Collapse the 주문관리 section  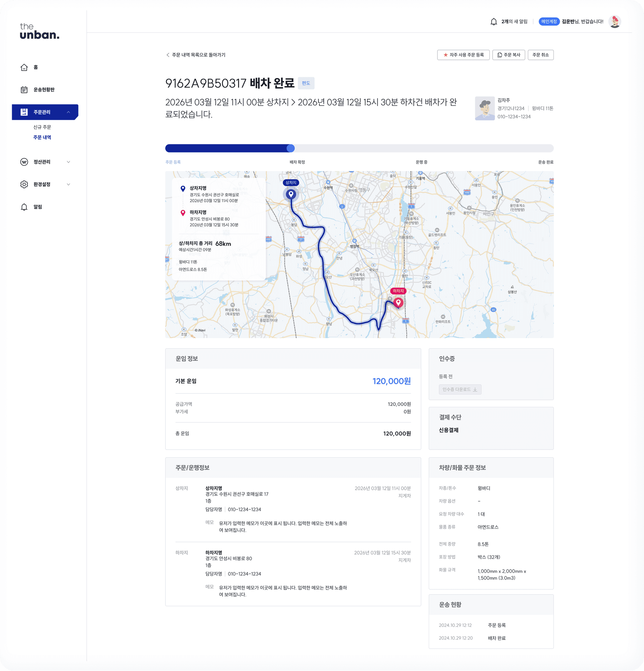(x=69, y=112)
